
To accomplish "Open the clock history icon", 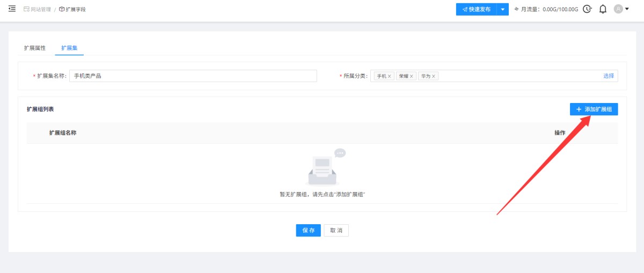I will [588, 9].
